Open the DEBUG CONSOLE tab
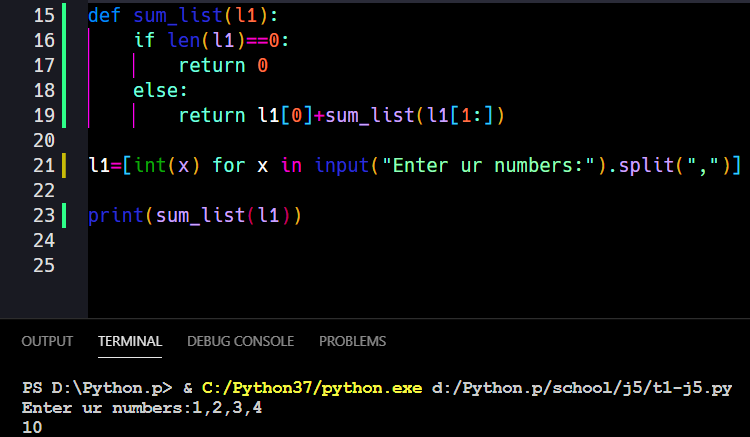The image size is (750, 437). pyautogui.click(x=240, y=341)
